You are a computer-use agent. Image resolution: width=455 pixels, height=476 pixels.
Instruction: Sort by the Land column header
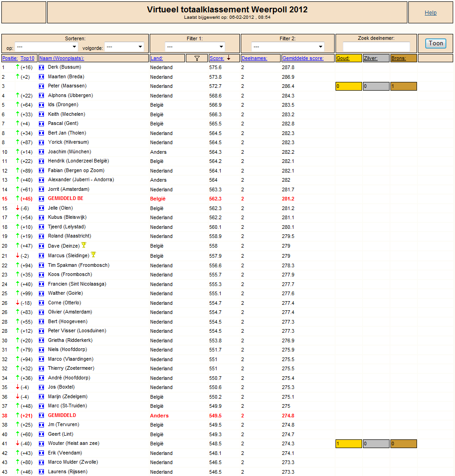point(157,58)
